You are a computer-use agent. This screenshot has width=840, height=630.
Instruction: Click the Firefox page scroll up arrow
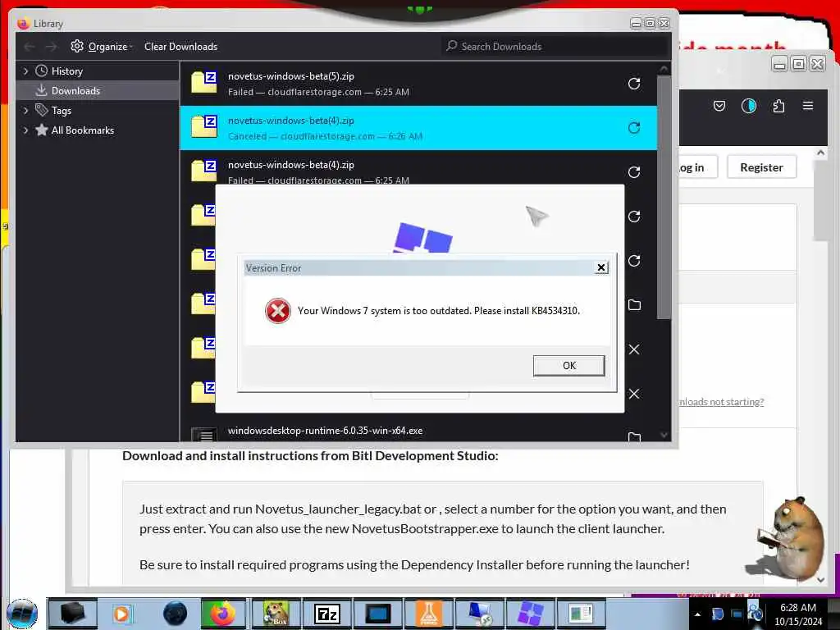pyautogui.click(x=820, y=153)
